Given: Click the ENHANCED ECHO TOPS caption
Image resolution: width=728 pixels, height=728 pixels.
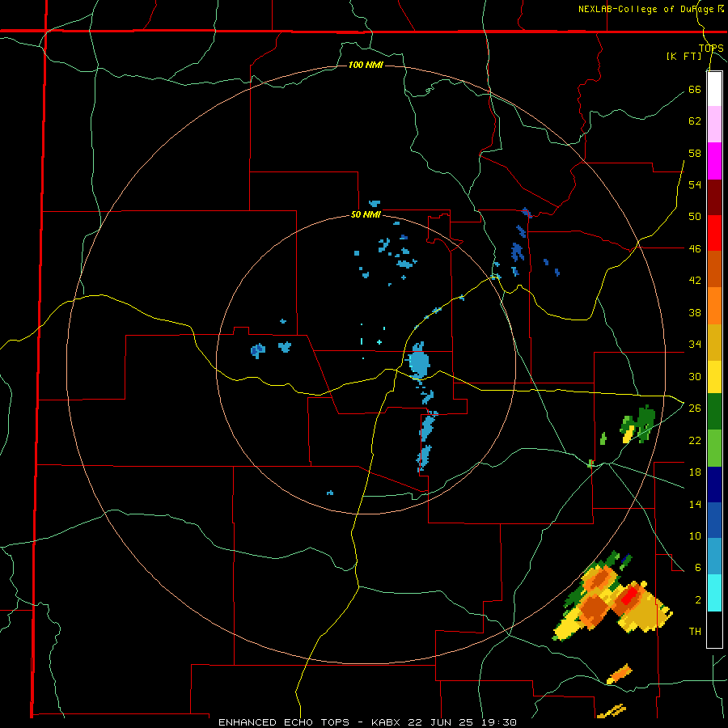Looking at the screenshot, I should point(284,722).
